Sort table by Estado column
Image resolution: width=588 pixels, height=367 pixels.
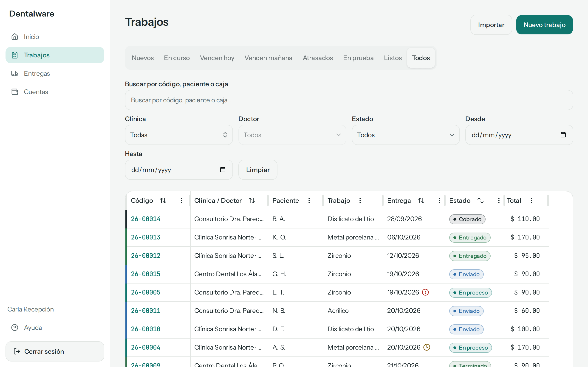tap(480, 200)
